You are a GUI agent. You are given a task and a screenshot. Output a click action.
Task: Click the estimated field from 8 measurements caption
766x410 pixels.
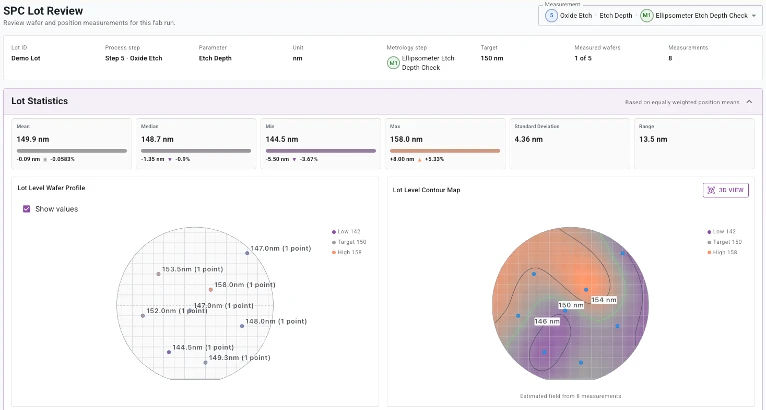point(571,396)
